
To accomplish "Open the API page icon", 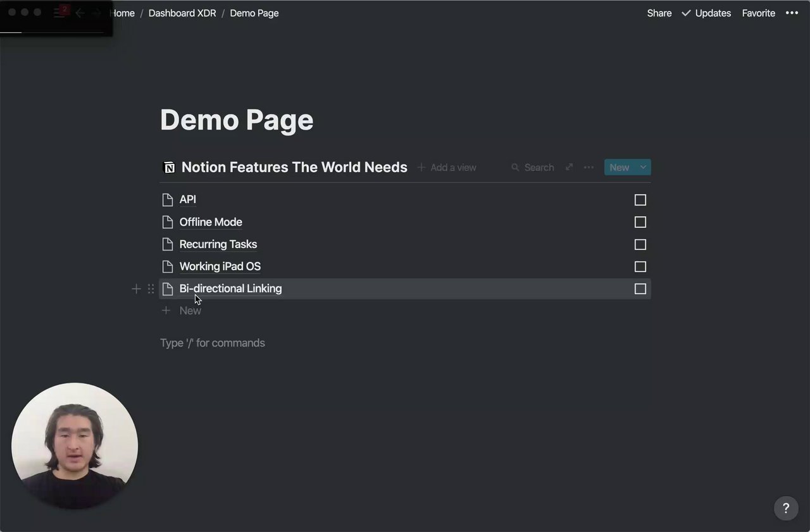I will coord(168,200).
